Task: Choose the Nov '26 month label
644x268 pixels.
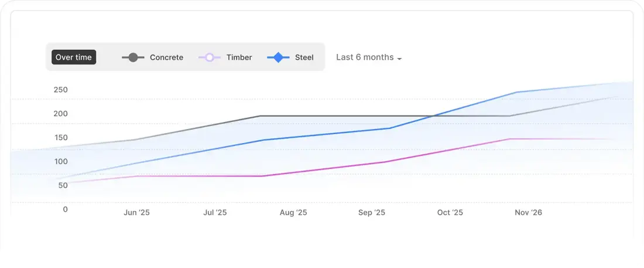Action: point(528,213)
